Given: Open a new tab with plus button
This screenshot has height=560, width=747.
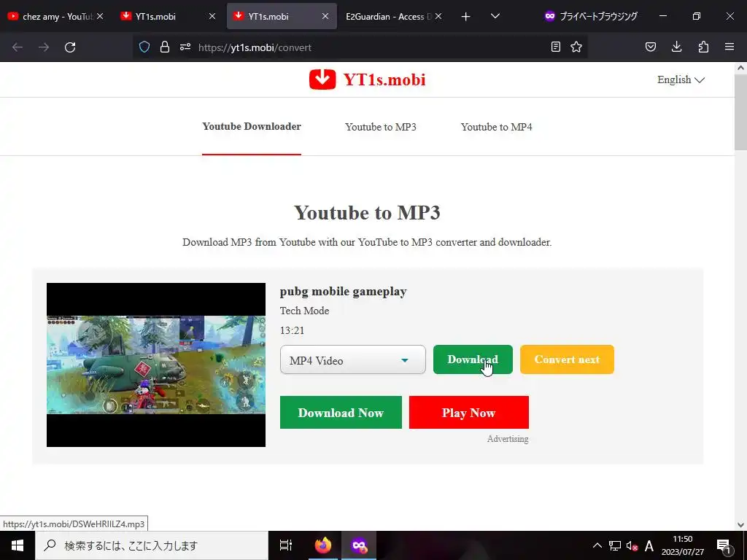Looking at the screenshot, I should coord(466,17).
